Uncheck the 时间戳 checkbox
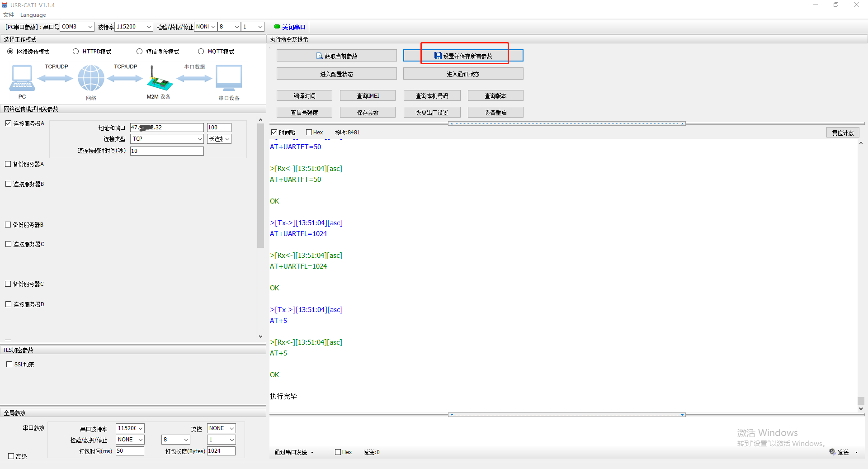 coord(274,133)
